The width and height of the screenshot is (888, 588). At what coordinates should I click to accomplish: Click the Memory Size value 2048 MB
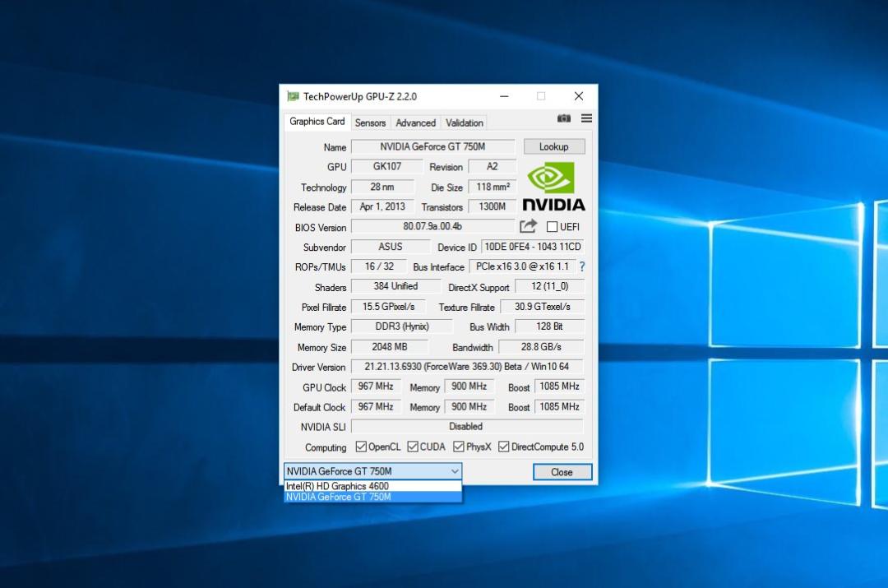tap(389, 347)
